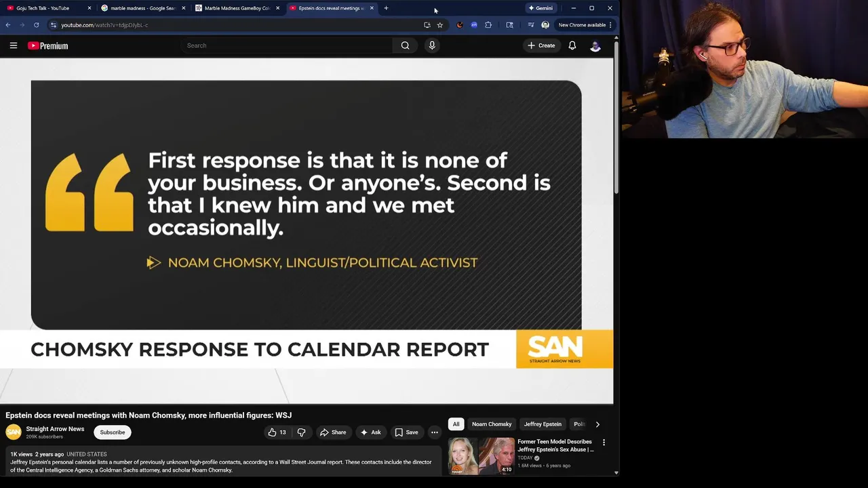
Task: Click the address bar URL field
Action: [237, 25]
